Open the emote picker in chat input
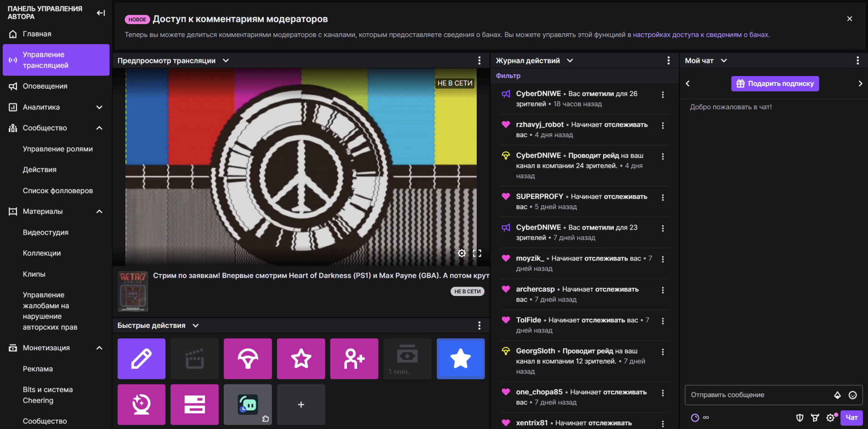 click(853, 395)
